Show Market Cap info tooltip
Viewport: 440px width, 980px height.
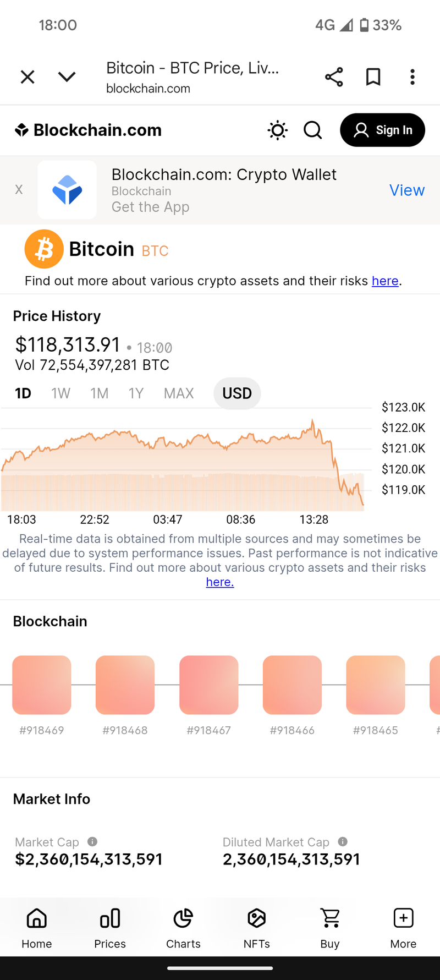tap(92, 842)
